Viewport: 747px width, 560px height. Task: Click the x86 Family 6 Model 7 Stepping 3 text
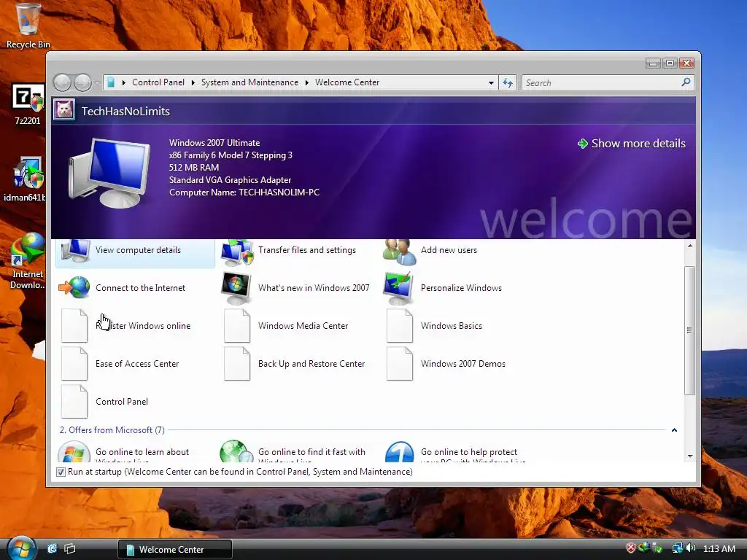231,155
